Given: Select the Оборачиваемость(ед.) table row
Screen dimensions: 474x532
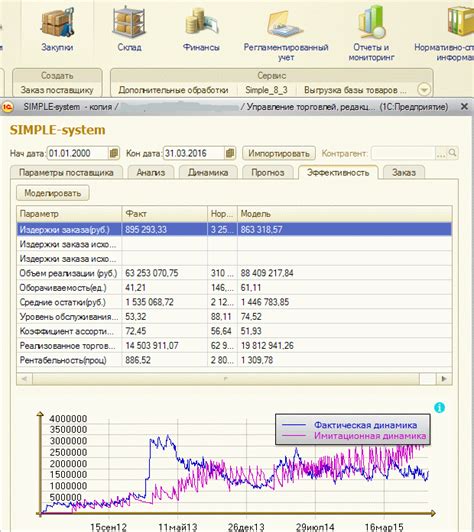Looking at the screenshot, I should 234,288.
